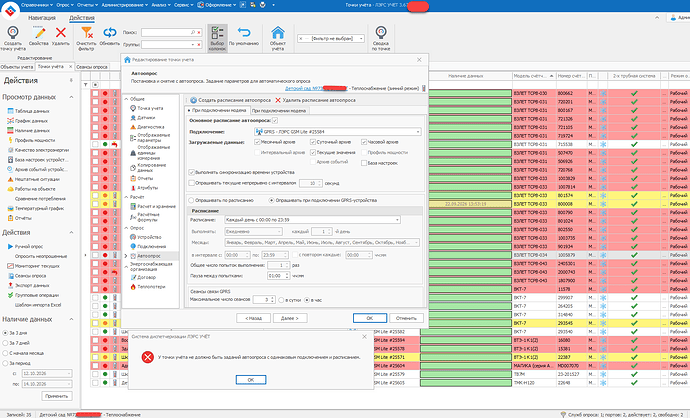This screenshot has width=690, height=418.
Task: Click the Очистить фильтр funnel icon
Action: [87, 32]
